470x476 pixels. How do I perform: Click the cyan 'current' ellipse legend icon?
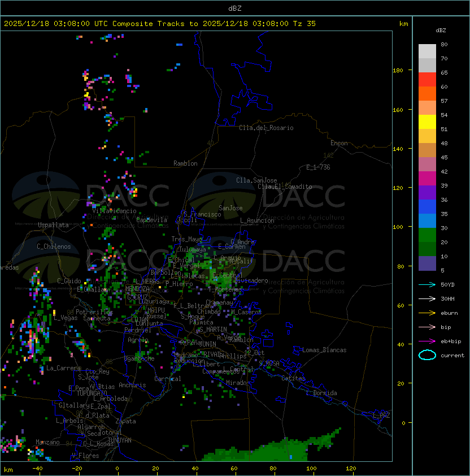(427, 355)
